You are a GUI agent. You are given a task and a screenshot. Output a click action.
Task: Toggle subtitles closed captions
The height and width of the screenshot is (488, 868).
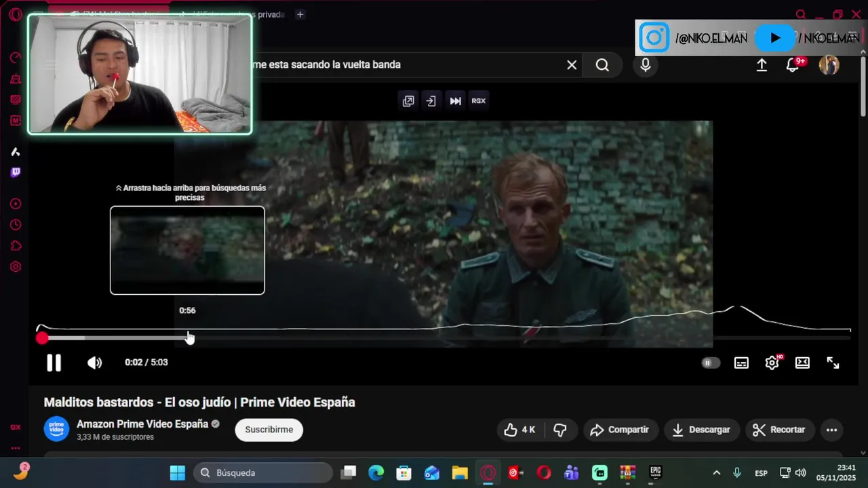741,363
